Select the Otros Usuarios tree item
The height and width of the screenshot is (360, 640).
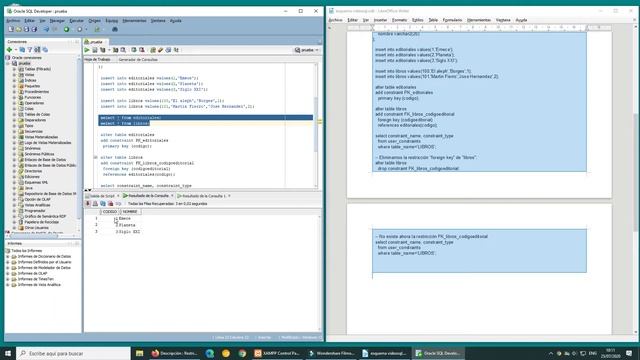point(36,228)
